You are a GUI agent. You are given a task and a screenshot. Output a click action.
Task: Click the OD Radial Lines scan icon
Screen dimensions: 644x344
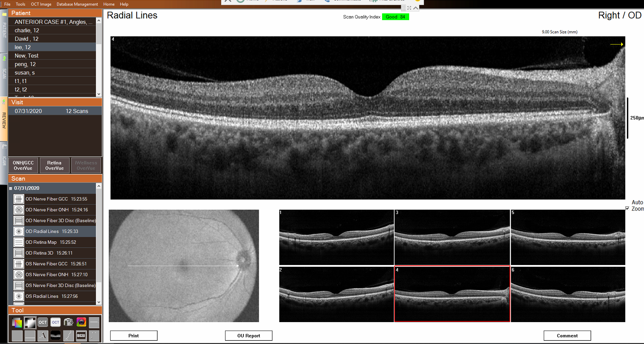click(19, 231)
